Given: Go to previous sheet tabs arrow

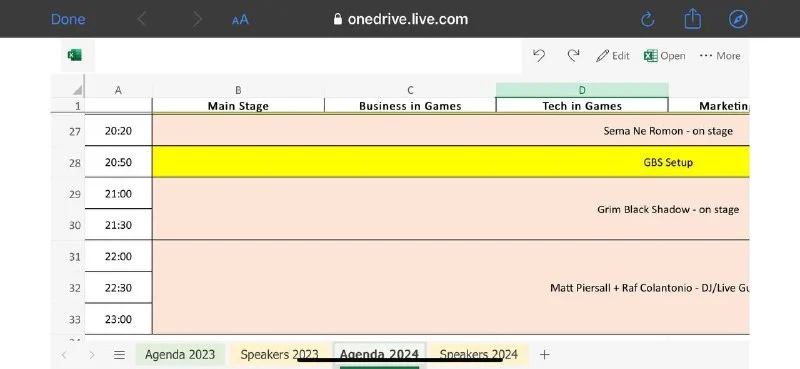Looking at the screenshot, I should click(64, 355).
